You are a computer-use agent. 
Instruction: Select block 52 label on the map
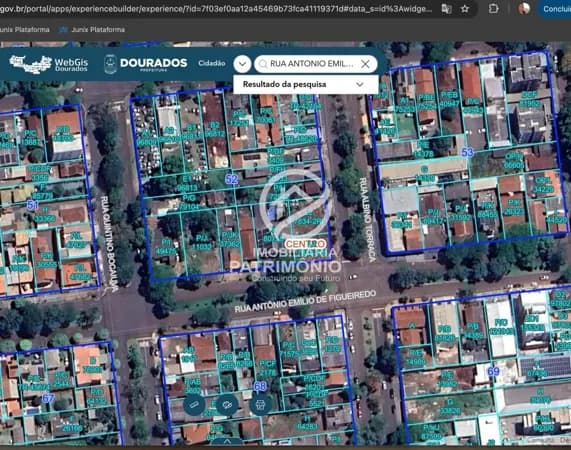pyautogui.click(x=232, y=179)
